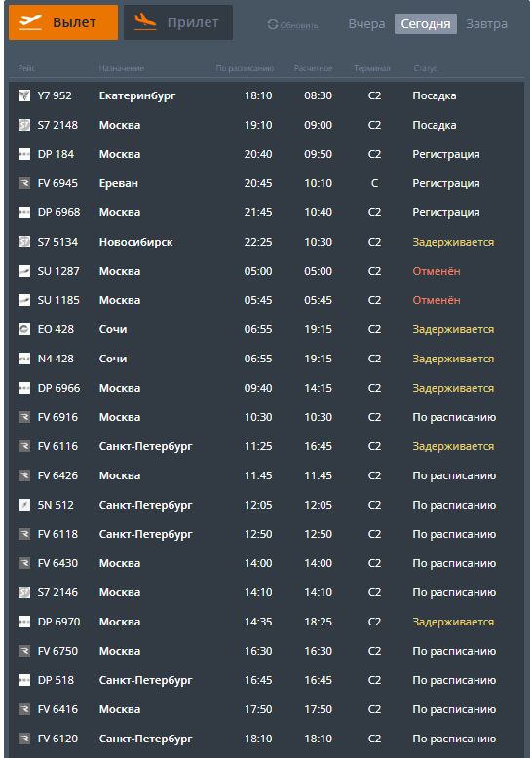Screen dimensions: 532x758
Task: Open flight FV 6116 to Санкт-Петербург
Action: coord(266,446)
